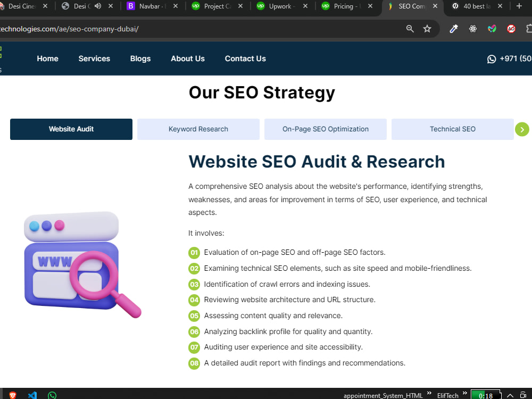Viewport: 532px width, 399px height.
Task: Select the Technical SEO tab
Action: [x=453, y=129]
